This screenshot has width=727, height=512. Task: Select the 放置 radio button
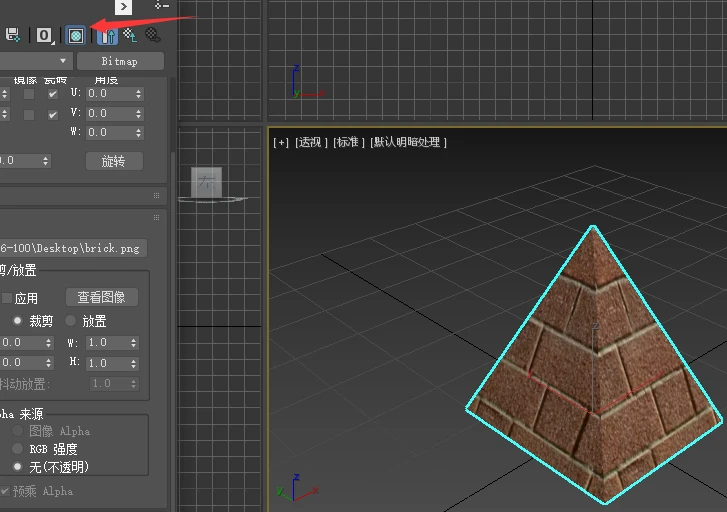[70, 320]
